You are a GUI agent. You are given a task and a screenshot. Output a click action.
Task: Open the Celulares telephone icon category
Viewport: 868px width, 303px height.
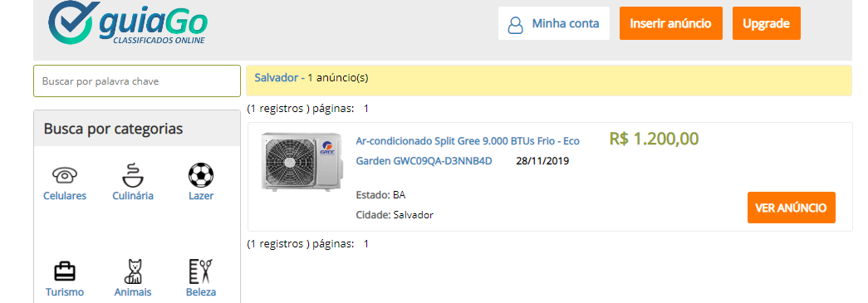click(x=65, y=175)
